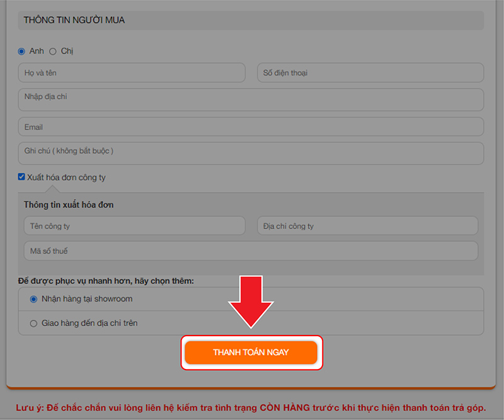The width and height of the screenshot is (504, 420).
Task: Choose the Nhận hàng tại showroom radio button
Action: pyautogui.click(x=34, y=299)
